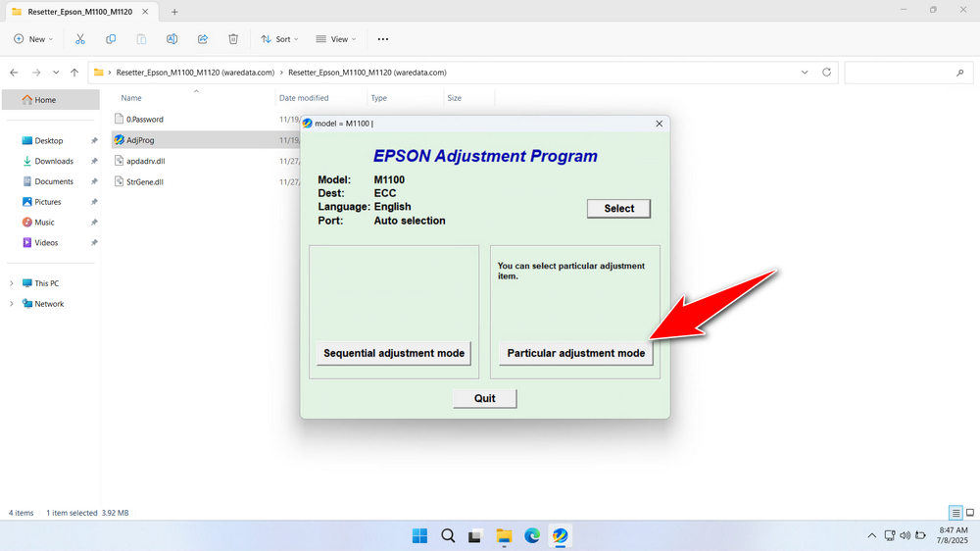The height and width of the screenshot is (551, 980).
Task: Expand Network tree node
Action: pos(11,304)
